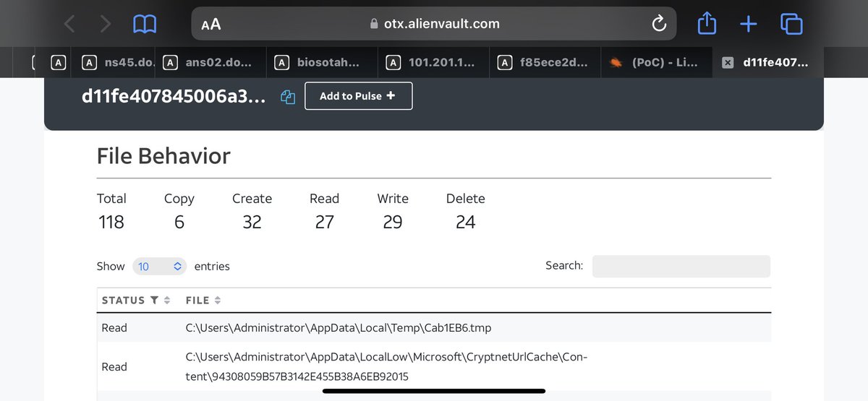Click the Add to Pulse button
The height and width of the screenshot is (401, 868).
tap(358, 96)
